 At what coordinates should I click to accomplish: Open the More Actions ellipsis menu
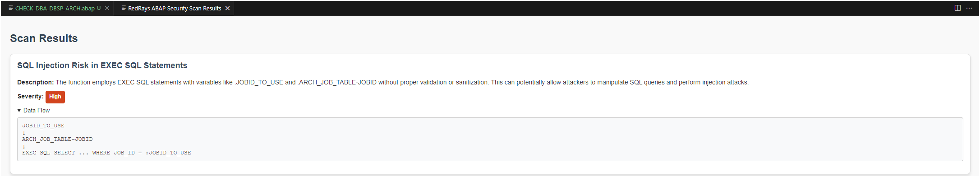(x=969, y=8)
